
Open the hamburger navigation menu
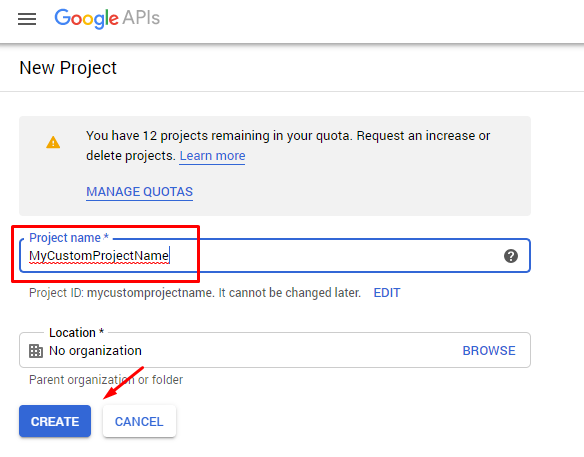(27, 19)
